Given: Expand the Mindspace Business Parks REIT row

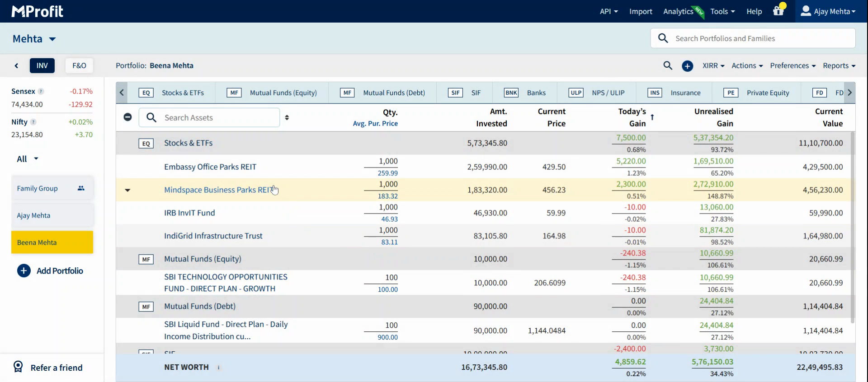Looking at the screenshot, I should click(x=127, y=190).
